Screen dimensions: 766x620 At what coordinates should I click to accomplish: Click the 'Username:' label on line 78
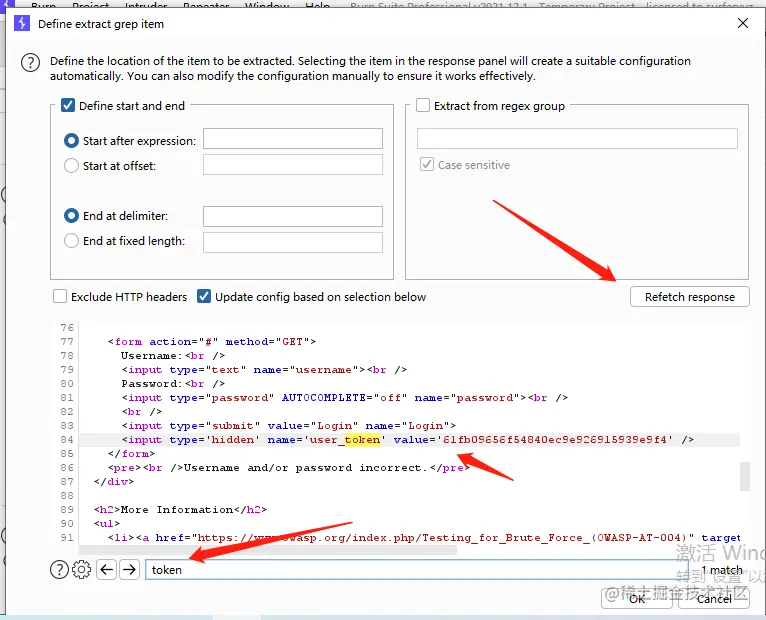pyautogui.click(x=151, y=356)
